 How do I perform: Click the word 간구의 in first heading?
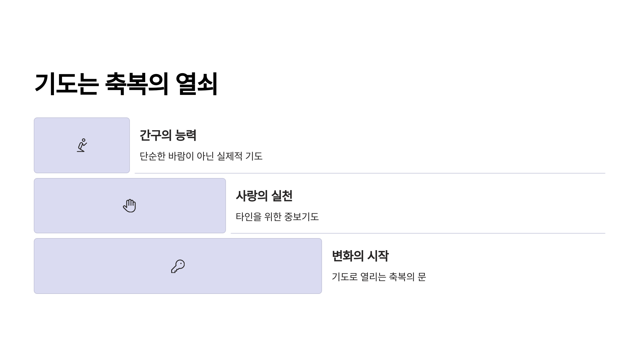tap(155, 135)
